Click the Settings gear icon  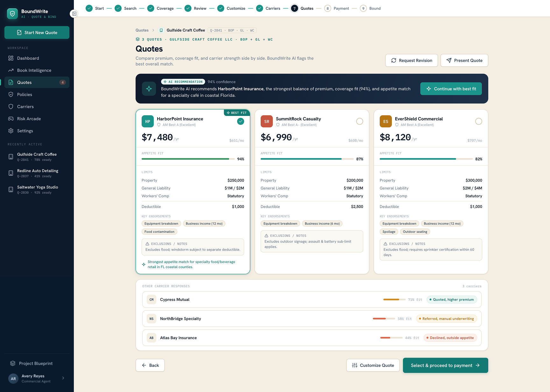(11, 131)
